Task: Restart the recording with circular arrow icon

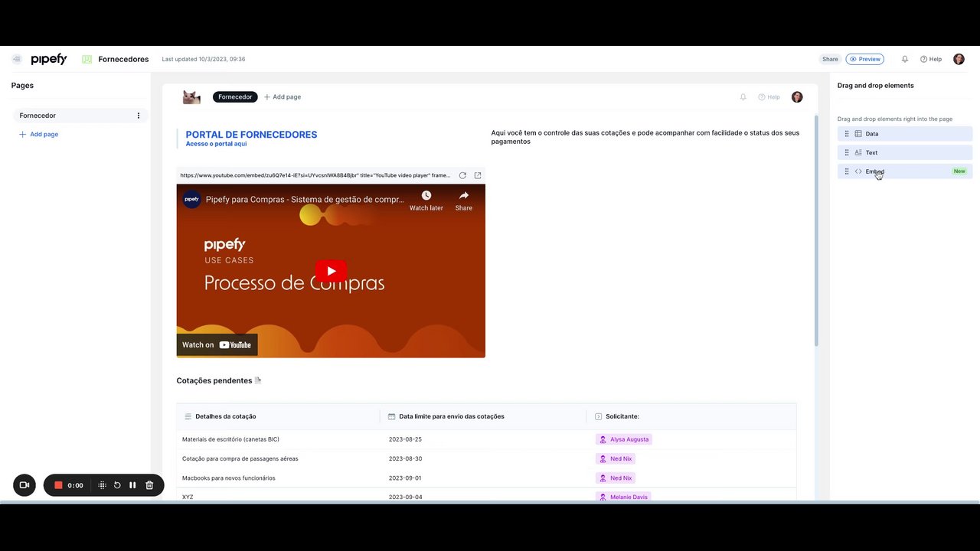Action: pos(117,485)
